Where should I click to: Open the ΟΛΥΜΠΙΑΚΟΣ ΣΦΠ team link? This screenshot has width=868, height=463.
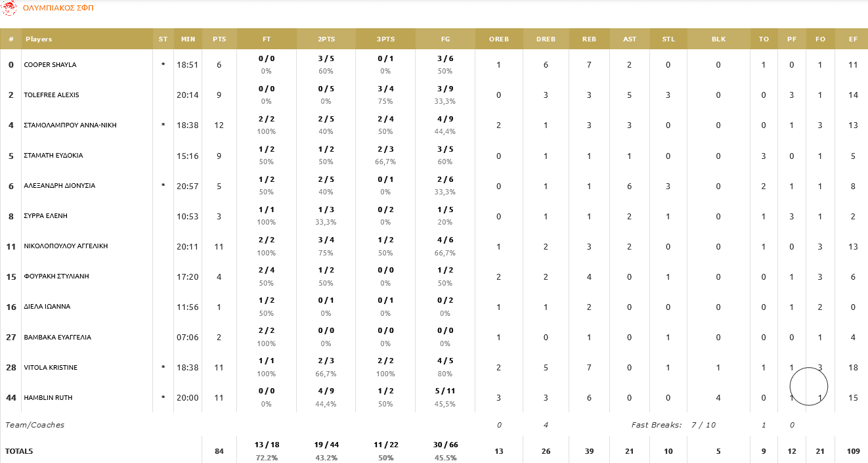click(x=58, y=8)
